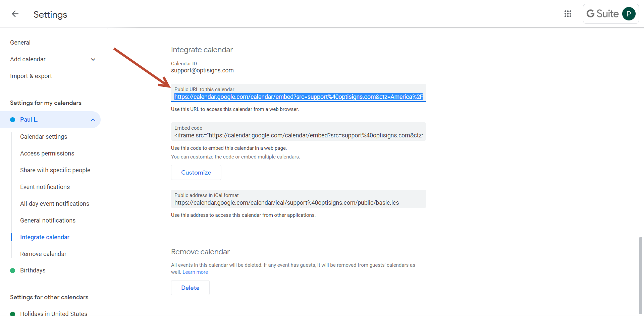Click the Delete calendar button

[190, 288]
